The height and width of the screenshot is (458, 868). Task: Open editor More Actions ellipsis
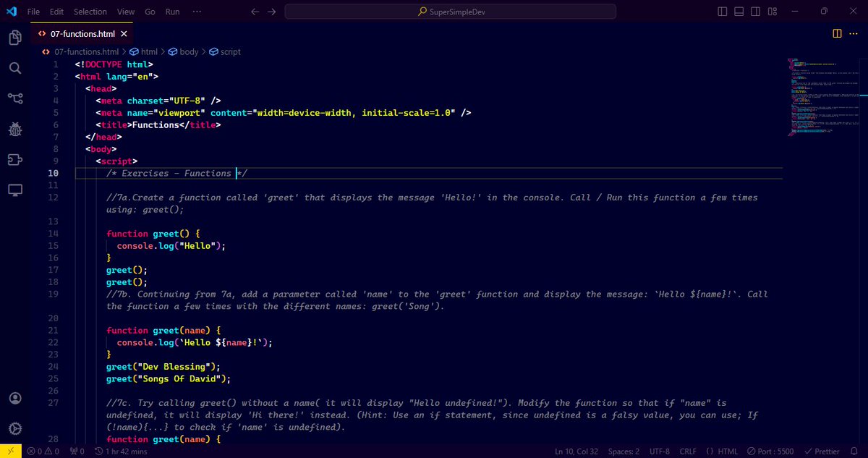point(854,33)
